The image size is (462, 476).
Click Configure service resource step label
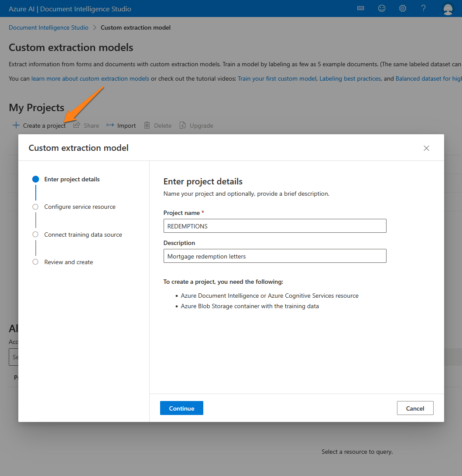(x=80, y=207)
